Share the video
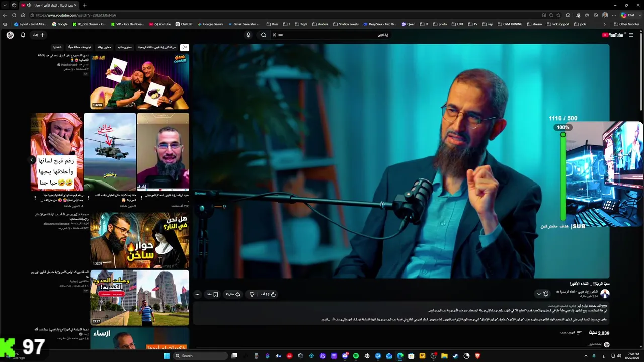 (x=233, y=294)
